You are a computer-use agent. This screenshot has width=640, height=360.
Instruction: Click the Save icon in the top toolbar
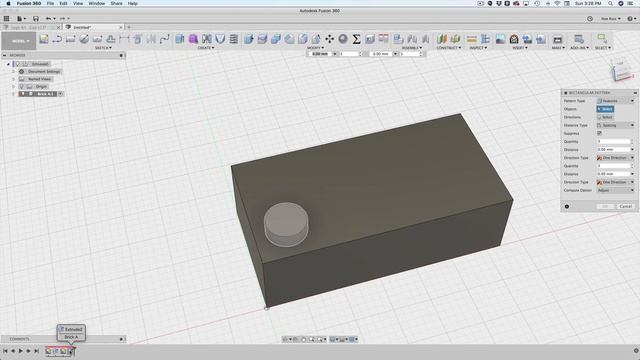tap(36, 18)
